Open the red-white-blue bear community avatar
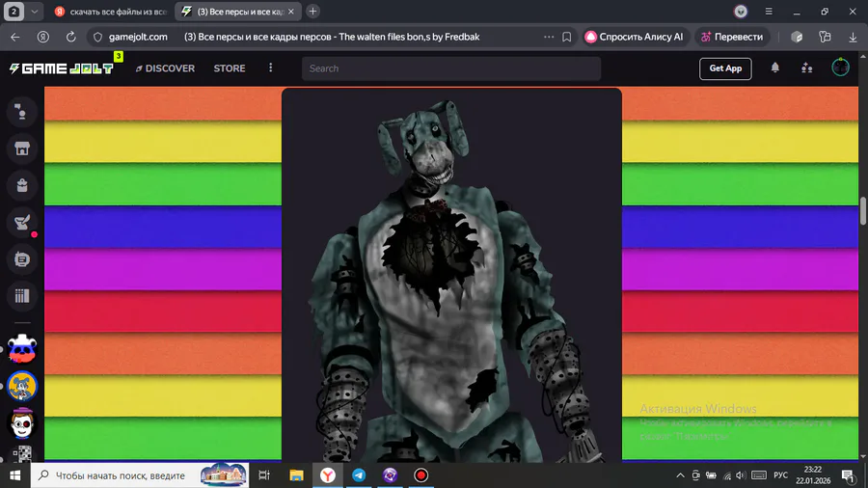The width and height of the screenshot is (868, 488). coord(22,348)
